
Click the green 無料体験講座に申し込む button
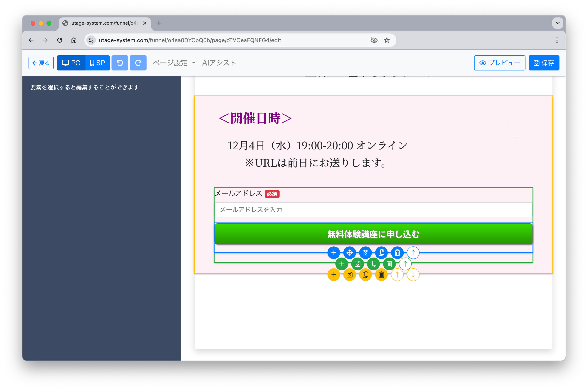(x=373, y=234)
